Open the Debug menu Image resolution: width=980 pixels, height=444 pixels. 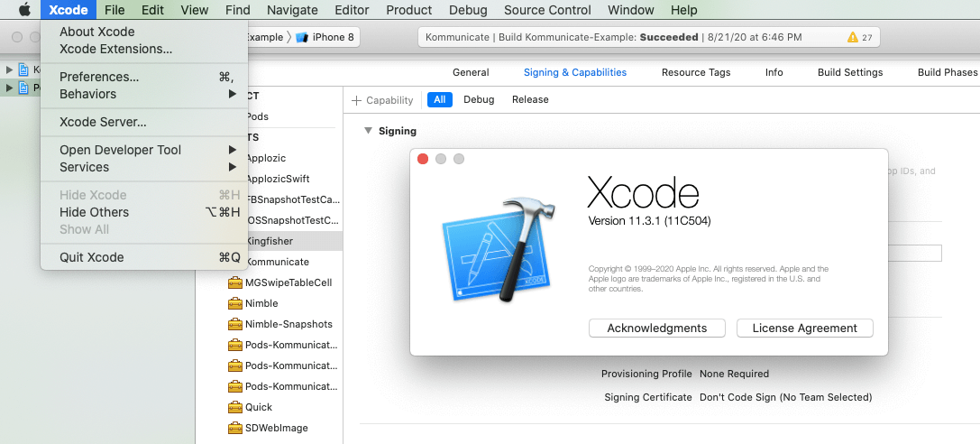tap(468, 10)
